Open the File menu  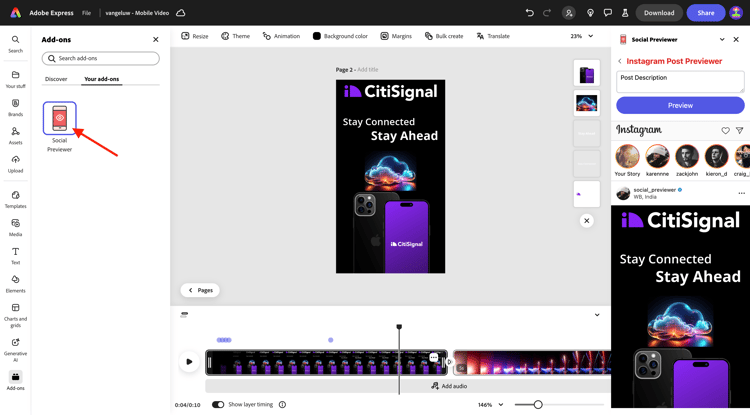pyautogui.click(x=86, y=13)
